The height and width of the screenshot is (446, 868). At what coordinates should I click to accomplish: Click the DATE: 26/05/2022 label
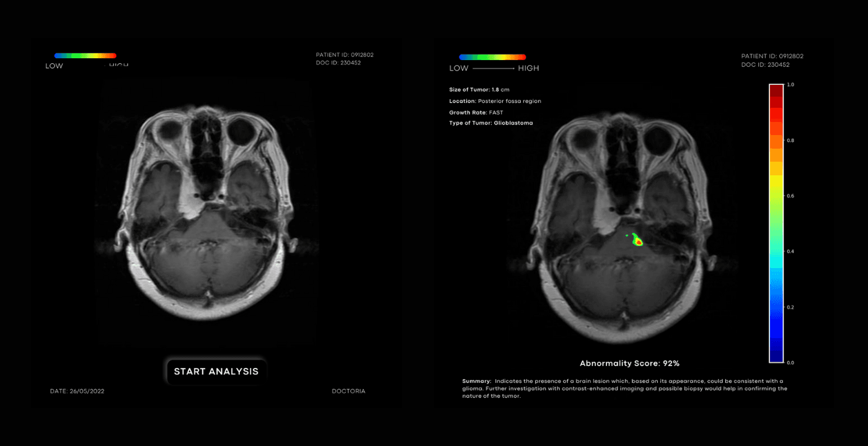[x=77, y=391]
